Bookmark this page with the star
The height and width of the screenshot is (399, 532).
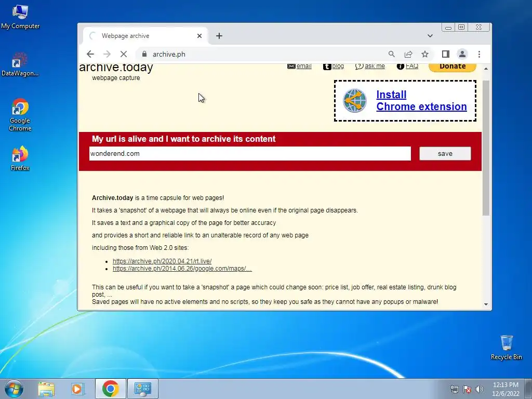425,54
